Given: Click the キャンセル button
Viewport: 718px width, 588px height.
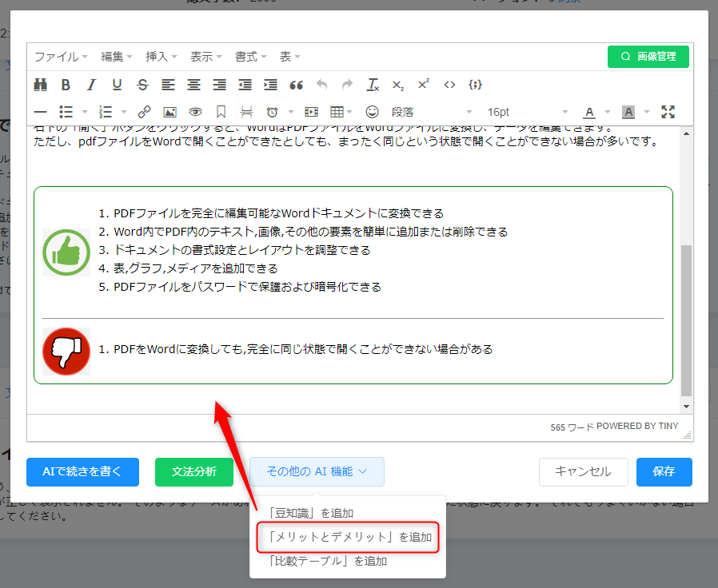Looking at the screenshot, I should click(x=583, y=472).
